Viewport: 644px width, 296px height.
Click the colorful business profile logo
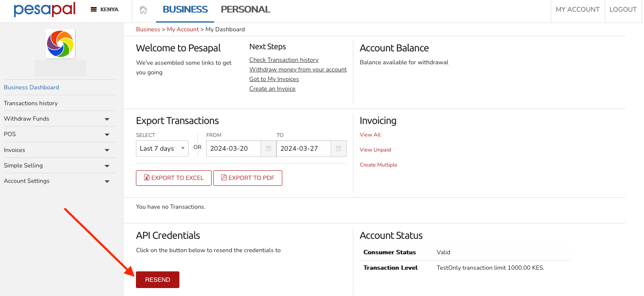(x=60, y=44)
